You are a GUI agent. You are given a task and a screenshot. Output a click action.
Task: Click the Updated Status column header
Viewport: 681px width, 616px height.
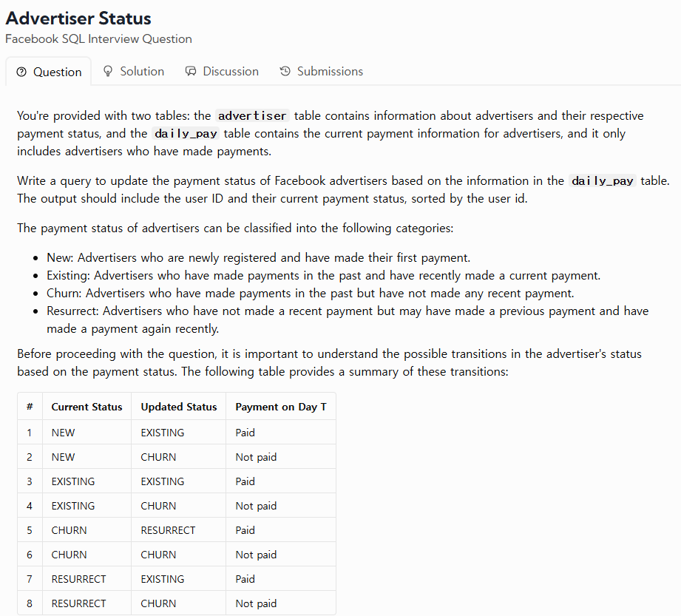[x=179, y=407]
